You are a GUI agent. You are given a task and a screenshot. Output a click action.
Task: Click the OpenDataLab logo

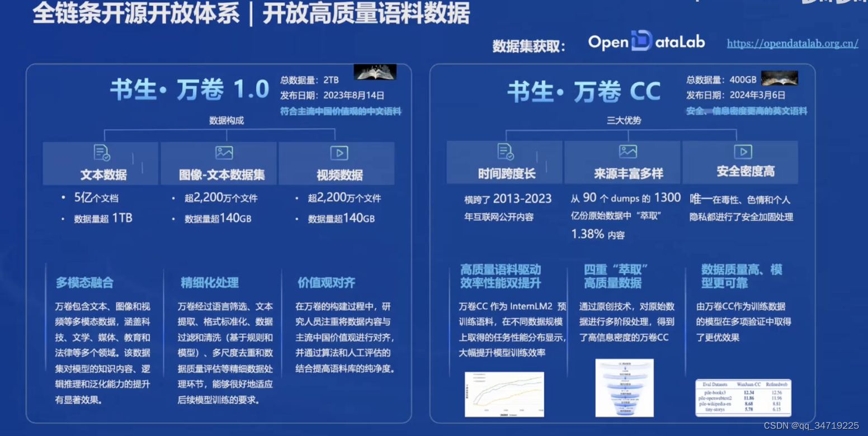point(646,41)
